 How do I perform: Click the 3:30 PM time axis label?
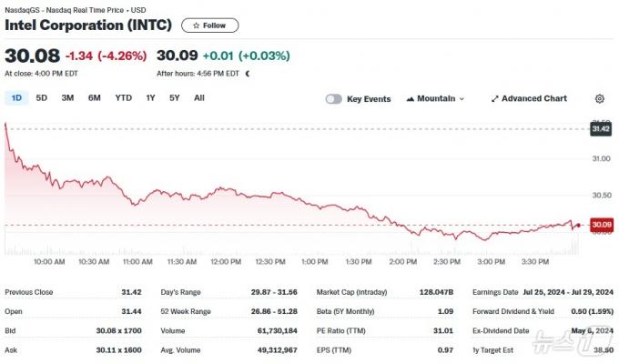click(535, 262)
